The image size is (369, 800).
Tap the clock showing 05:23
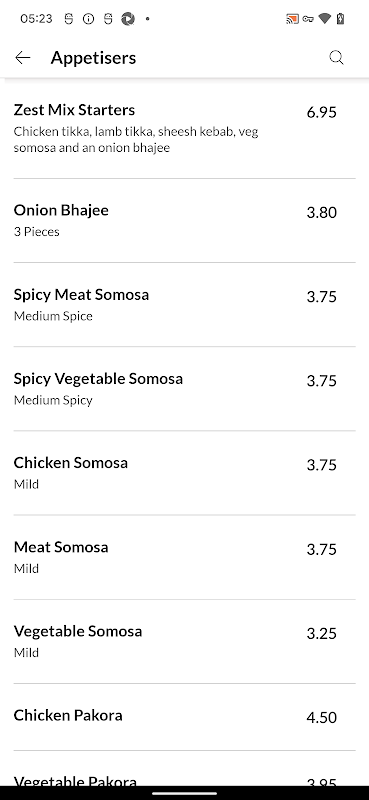pyautogui.click(x=36, y=19)
